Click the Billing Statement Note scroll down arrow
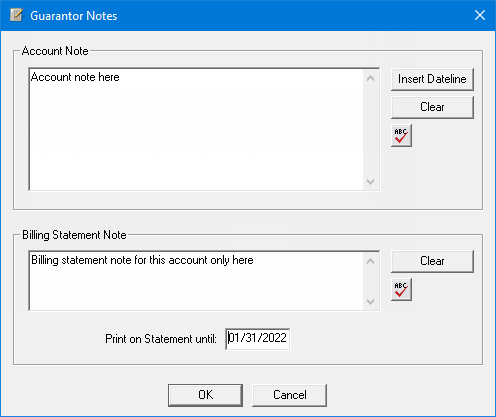The image size is (496, 417). (x=370, y=302)
